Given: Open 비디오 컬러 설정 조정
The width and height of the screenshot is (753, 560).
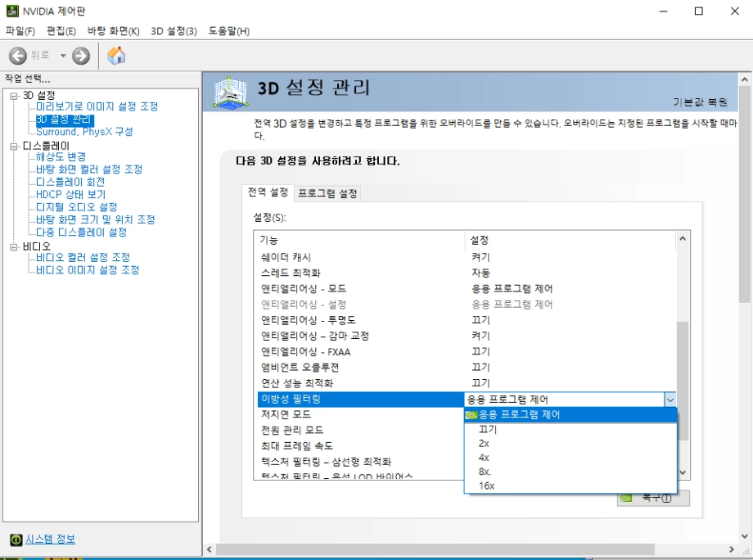Looking at the screenshot, I should [x=83, y=257].
